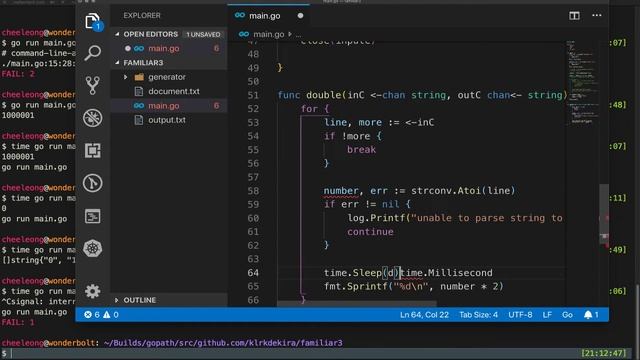The image size is (640, 360).
Task: Click the editor minimap
Action: [582, 82]
